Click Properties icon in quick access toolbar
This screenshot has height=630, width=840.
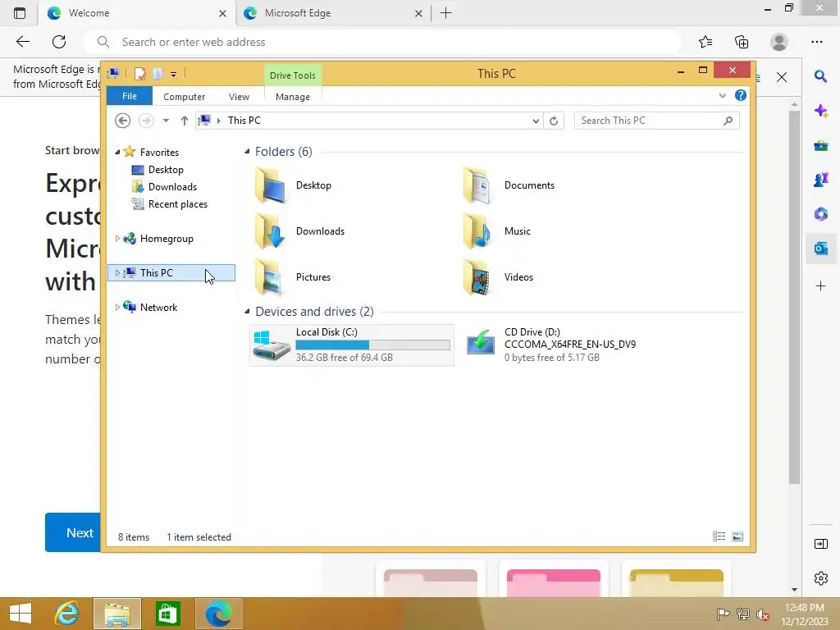point(139,73)
